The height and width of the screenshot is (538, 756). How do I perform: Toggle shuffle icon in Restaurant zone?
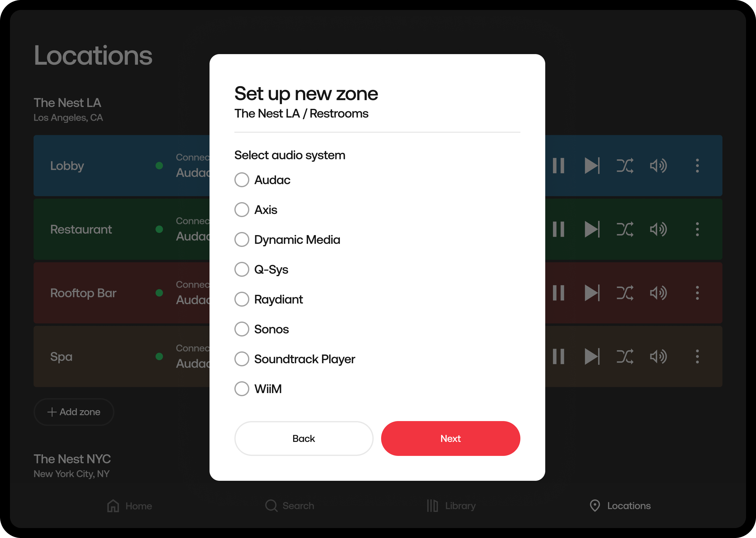point(625,229)
